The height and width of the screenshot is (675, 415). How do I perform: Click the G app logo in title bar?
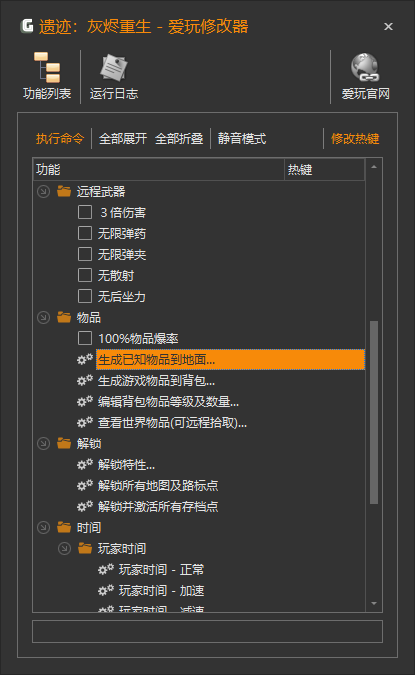pos(27,26)
